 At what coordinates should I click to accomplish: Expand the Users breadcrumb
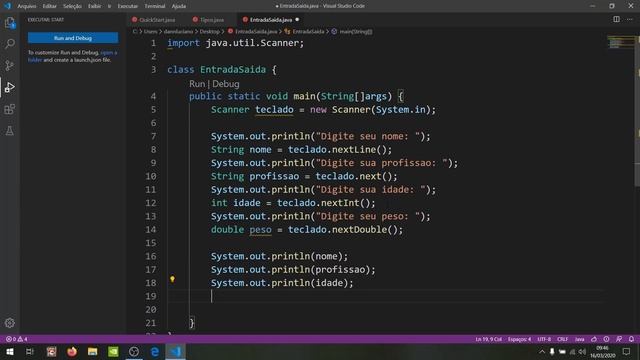[x=150, y=31]
